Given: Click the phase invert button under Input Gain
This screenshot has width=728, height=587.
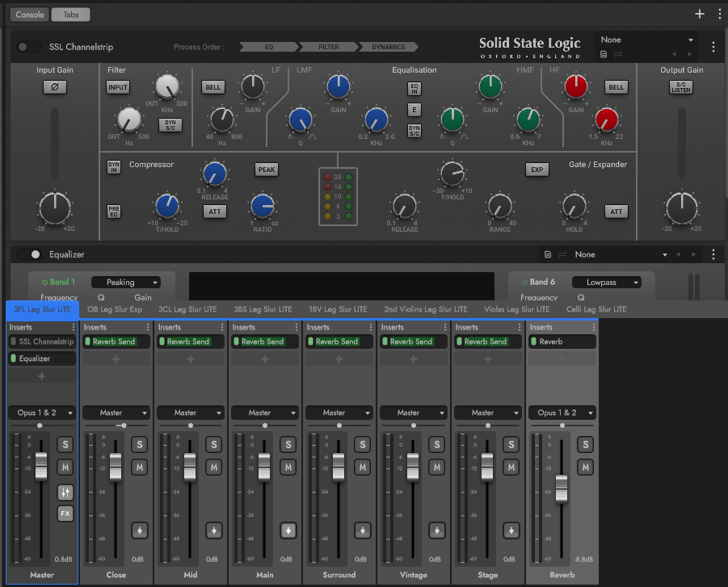Looking at the screenshot, I should pos(55,87).
